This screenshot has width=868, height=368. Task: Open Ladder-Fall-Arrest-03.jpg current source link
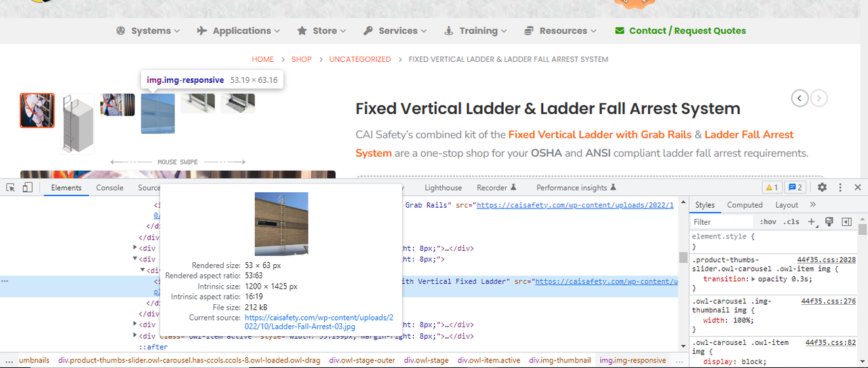[x=319, y=322]
